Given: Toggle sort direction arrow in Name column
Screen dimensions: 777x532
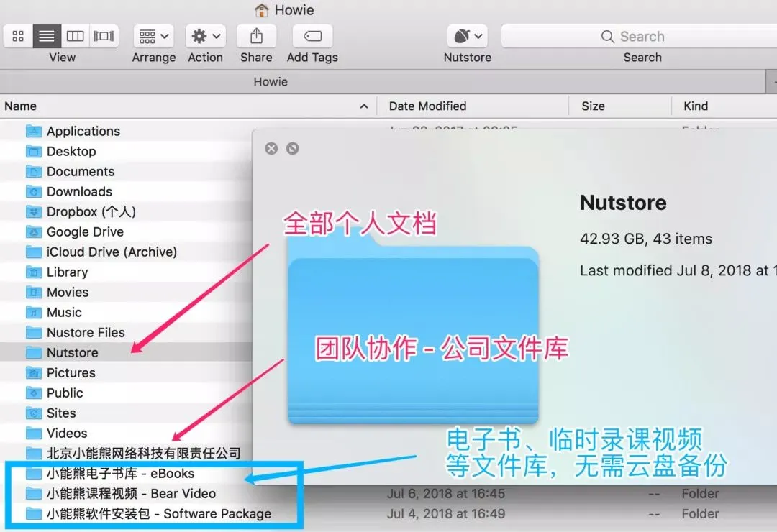Looking at the screenshot, I should click(x=364, y=106).
